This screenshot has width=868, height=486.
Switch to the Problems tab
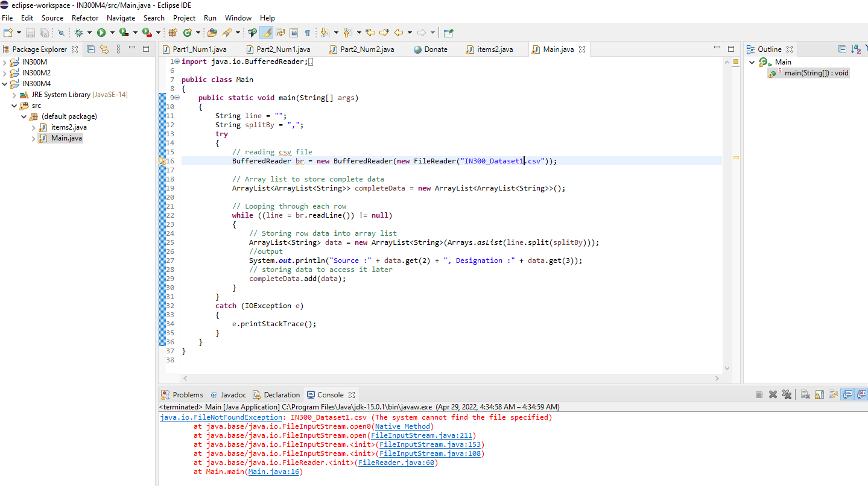183,395
